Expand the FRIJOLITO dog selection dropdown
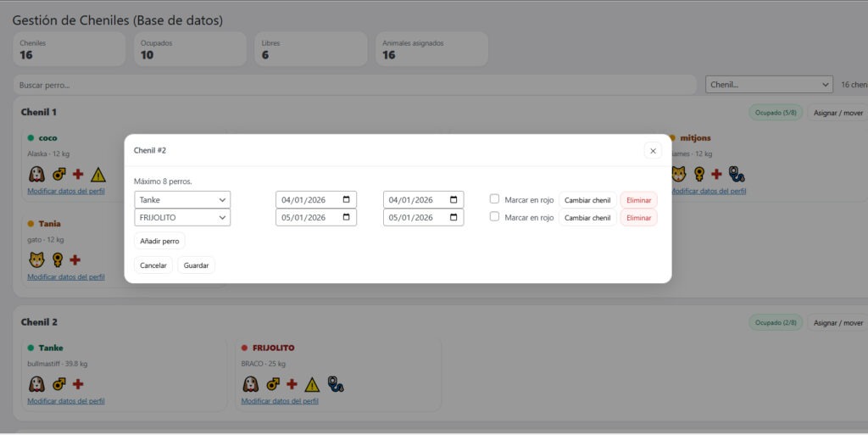This screenshot has height=435, width=868. pos(182,217)
